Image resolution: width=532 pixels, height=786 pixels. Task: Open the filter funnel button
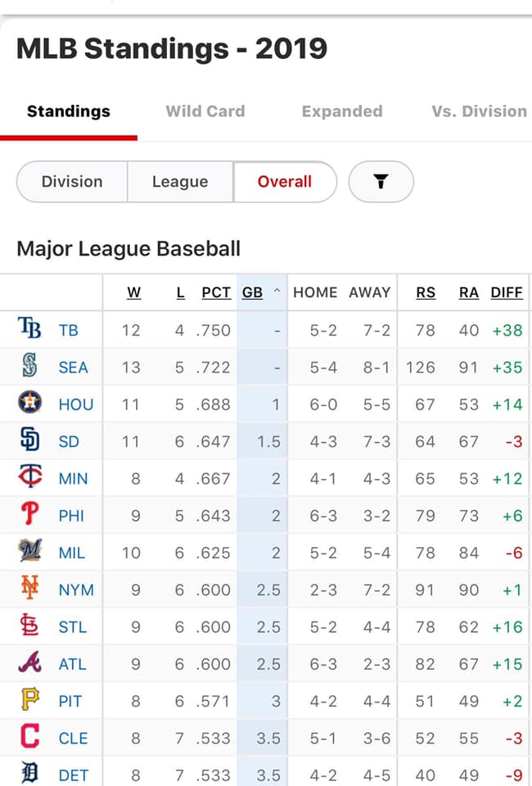pos(381,182)
